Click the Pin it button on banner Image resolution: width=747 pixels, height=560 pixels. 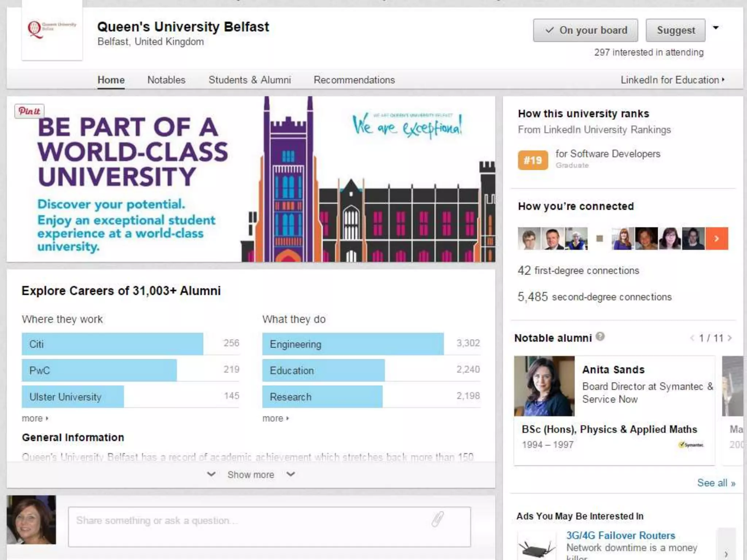[29, 111]
